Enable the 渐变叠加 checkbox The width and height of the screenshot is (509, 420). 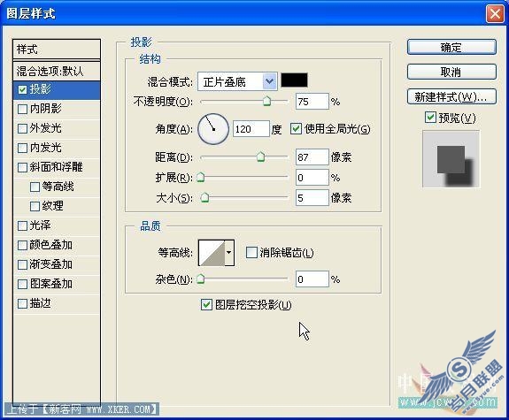tap(22, 264)
